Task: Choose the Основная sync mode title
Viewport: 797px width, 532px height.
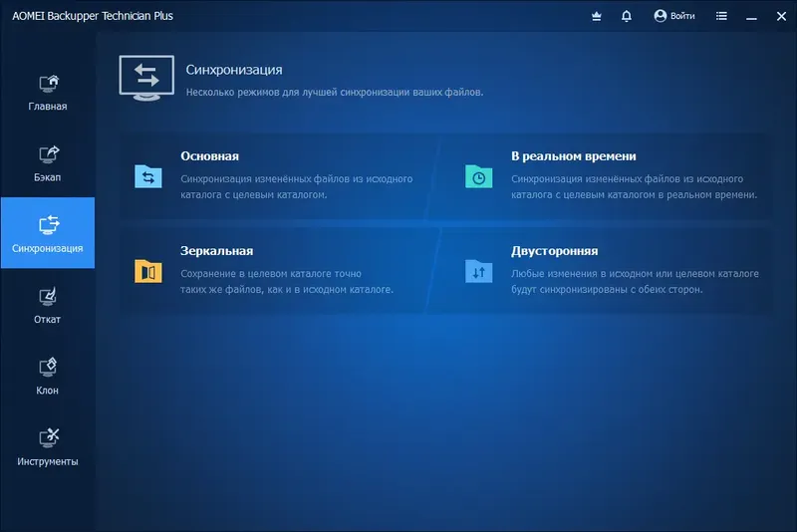Action: point(209,156)
